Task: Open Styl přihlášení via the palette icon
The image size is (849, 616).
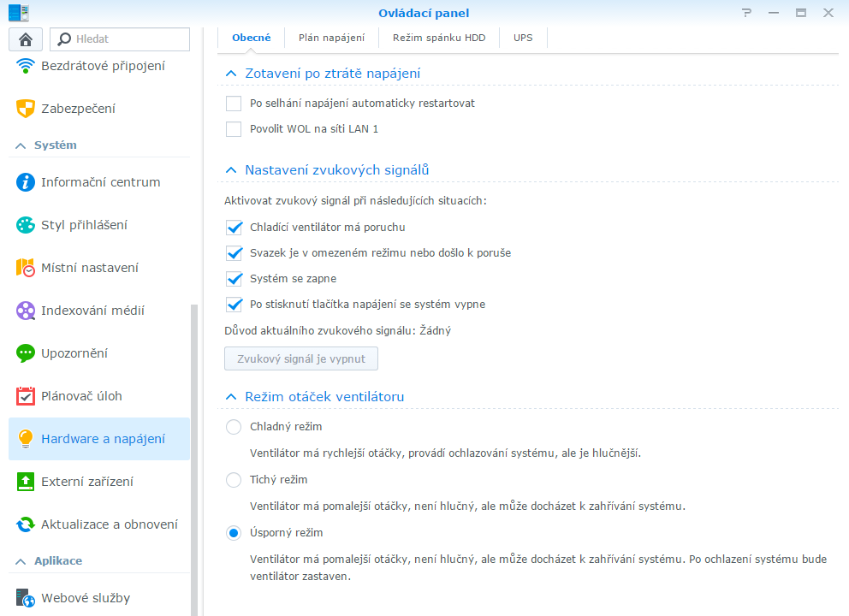Action: tap(25, 225)
